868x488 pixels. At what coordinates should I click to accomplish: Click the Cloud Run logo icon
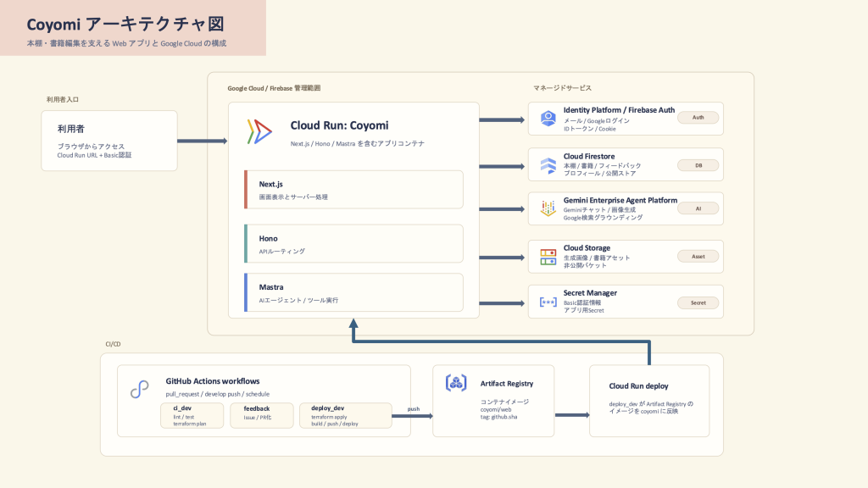pos(259,132)
